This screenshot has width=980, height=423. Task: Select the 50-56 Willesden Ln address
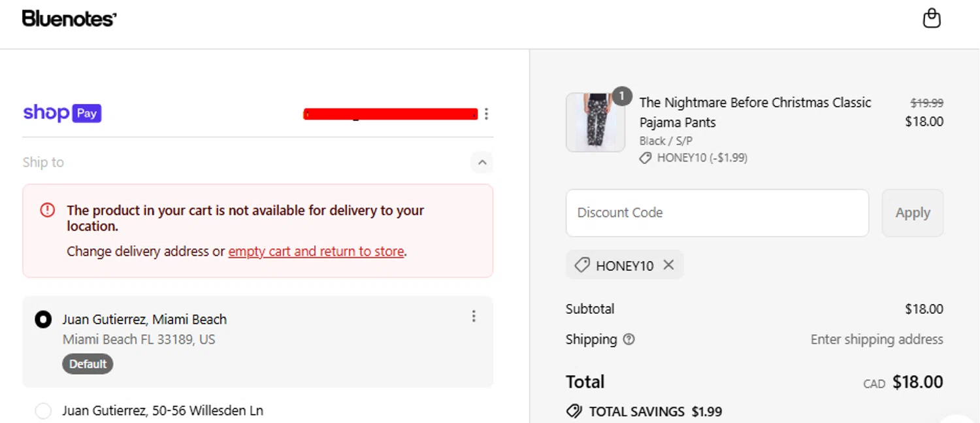coord(43,411)
